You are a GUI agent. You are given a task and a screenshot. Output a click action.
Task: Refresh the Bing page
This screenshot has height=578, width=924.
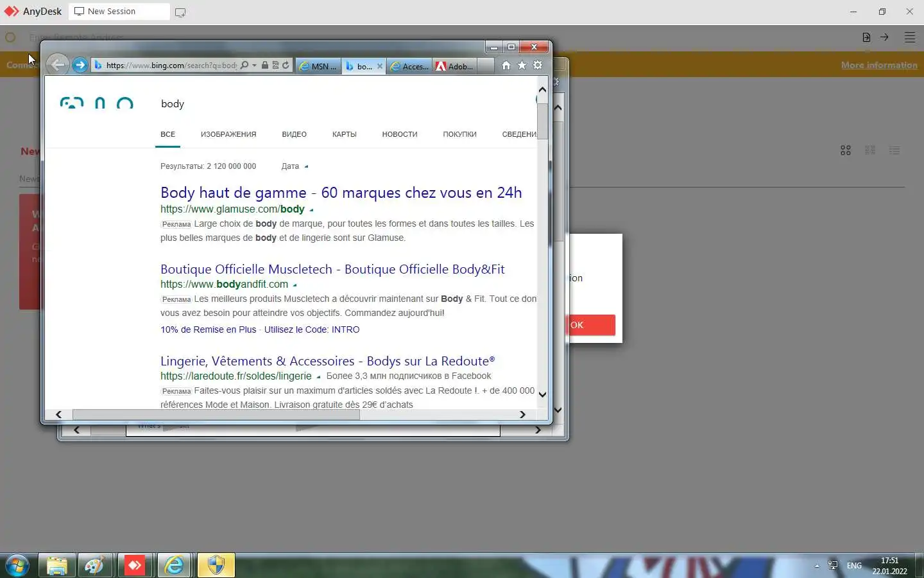pyautogui.click(x=286, y=66)
